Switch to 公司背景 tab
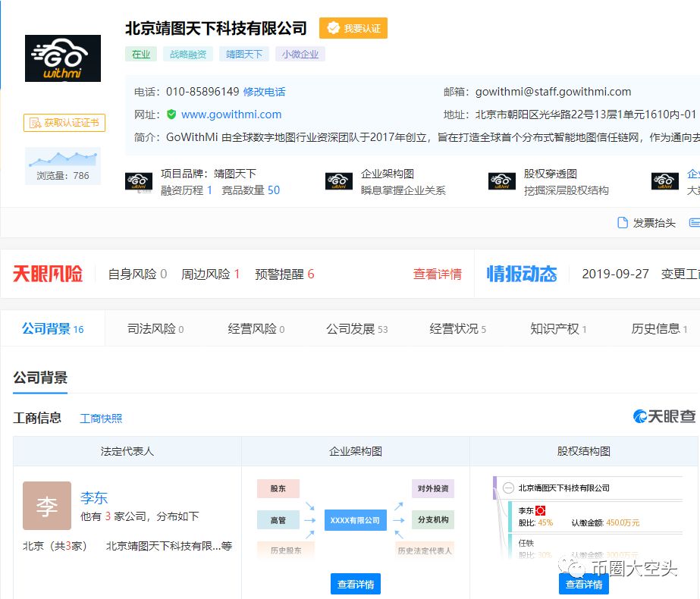The image size is (700, 599). tap(52, 329)
